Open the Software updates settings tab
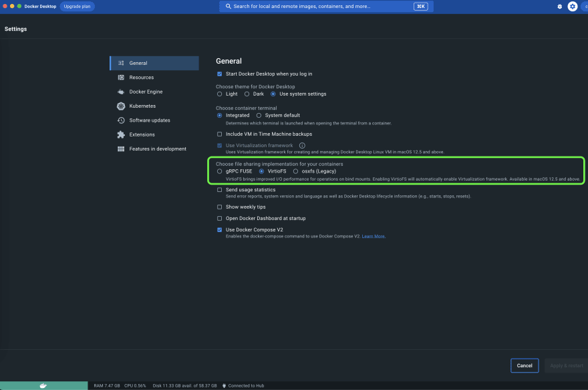588x390 pixels. (x=154, y=120)
